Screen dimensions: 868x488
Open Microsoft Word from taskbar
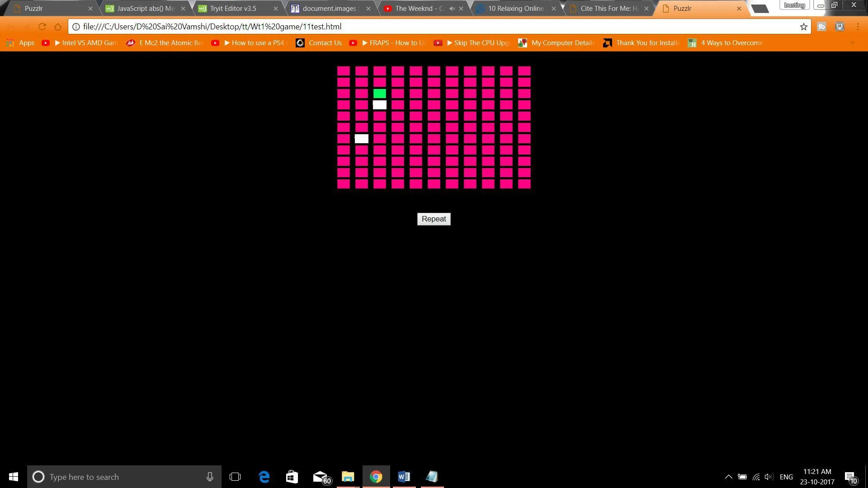tap(404, 477)
